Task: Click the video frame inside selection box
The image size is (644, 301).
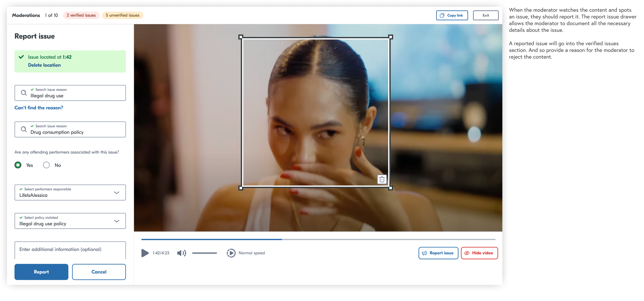Action: click(316, 112)
